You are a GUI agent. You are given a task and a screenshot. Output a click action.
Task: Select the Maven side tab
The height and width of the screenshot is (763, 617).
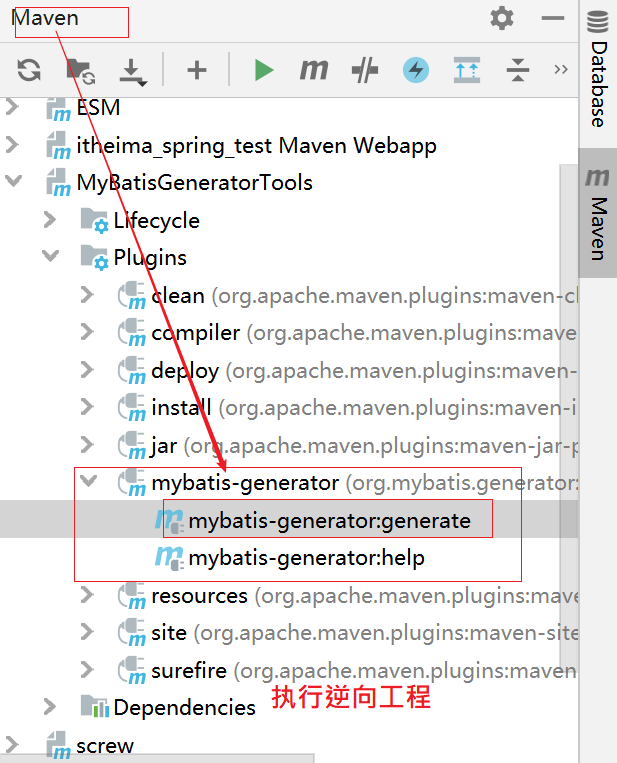click(598, 213)
